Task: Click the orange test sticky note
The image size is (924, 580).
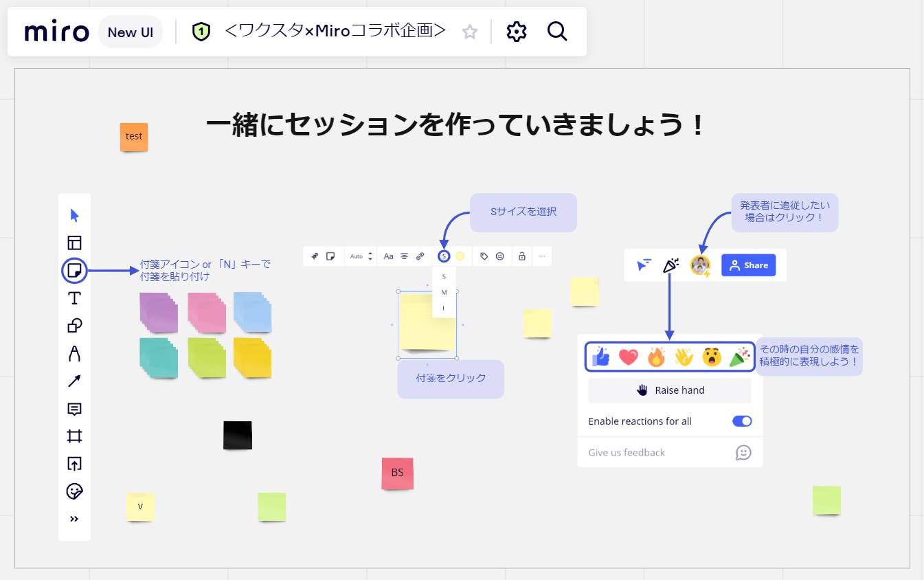Action: tap(134, 137)
